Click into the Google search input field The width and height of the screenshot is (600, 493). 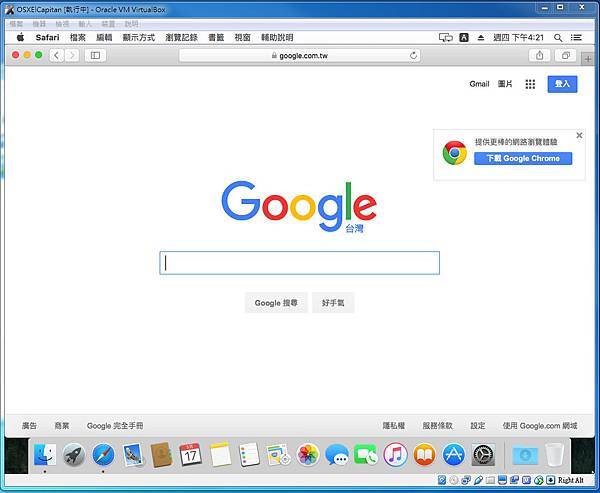pyautogui.click(x=300, y=263)
